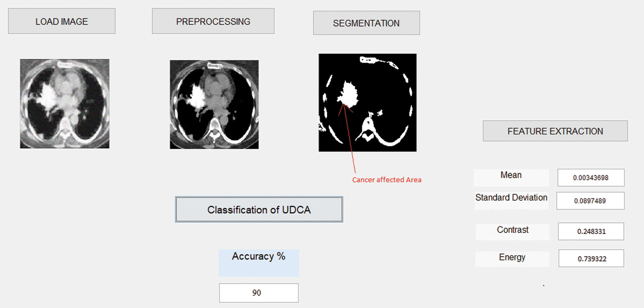Select the original loaded CT scan thumbnail
The height and width of the screenshot is (308, 644).
point(65,103)
